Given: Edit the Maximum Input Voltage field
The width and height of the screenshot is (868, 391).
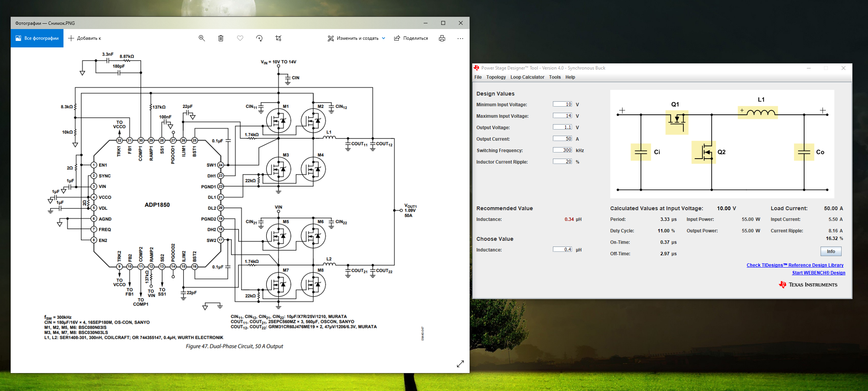Looking at the screenshot, I should point(562,116).
